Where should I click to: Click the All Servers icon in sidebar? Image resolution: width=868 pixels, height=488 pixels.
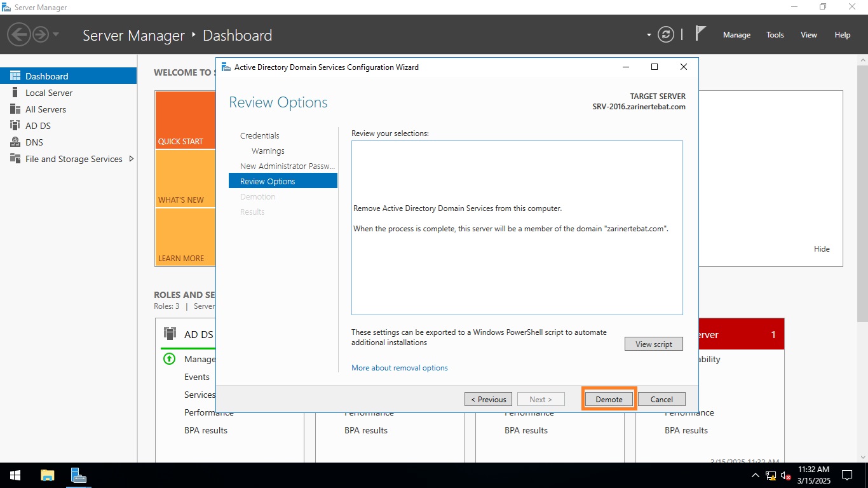click(15, 109)
